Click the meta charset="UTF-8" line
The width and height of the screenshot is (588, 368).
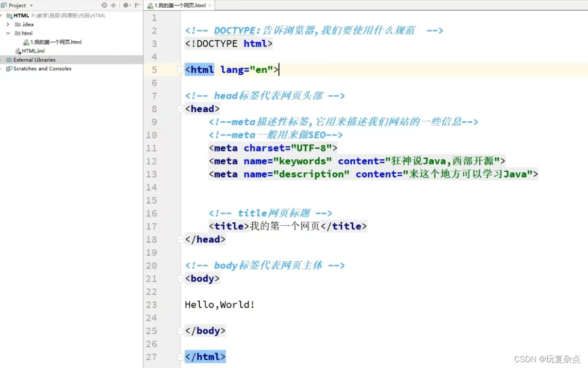tap(273, 148)
